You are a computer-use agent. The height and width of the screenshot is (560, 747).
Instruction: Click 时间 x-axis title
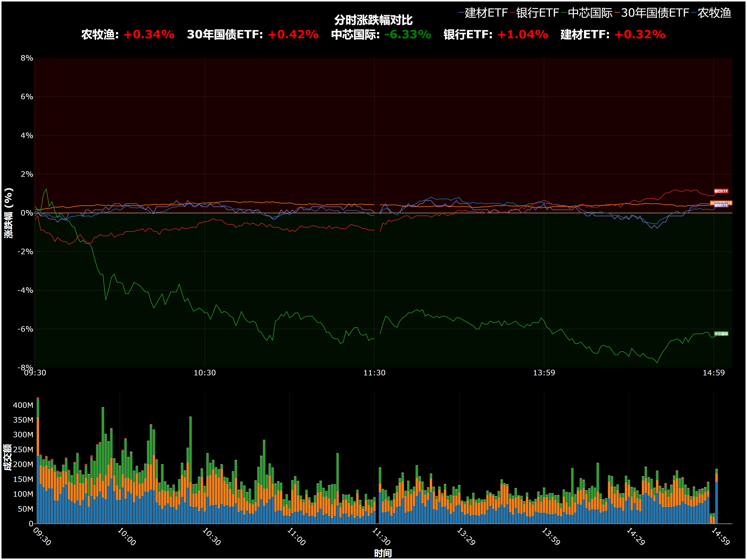tap(383, 553)
